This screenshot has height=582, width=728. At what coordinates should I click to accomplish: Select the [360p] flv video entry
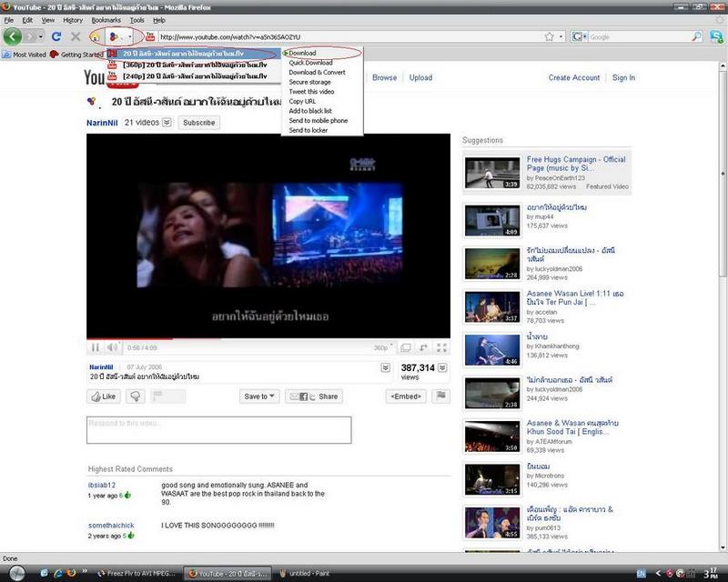194,65
